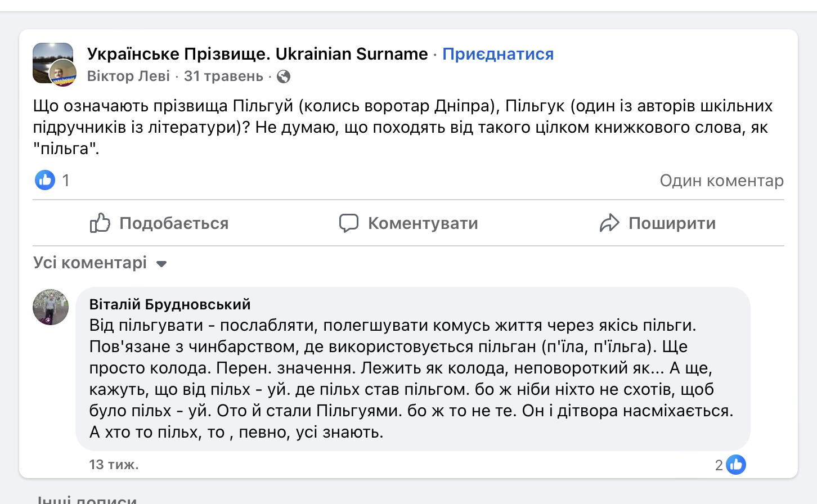Open the Українське Прізвище group page

click(257, 54)
